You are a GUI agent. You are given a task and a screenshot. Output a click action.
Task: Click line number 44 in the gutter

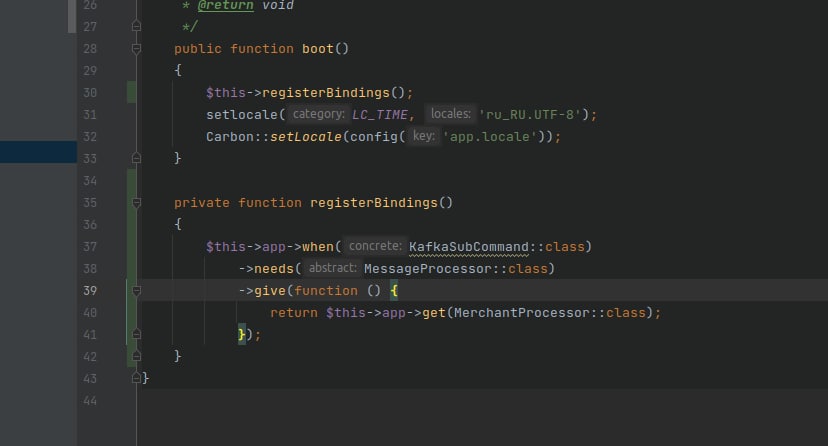click(x=90, y=401)
